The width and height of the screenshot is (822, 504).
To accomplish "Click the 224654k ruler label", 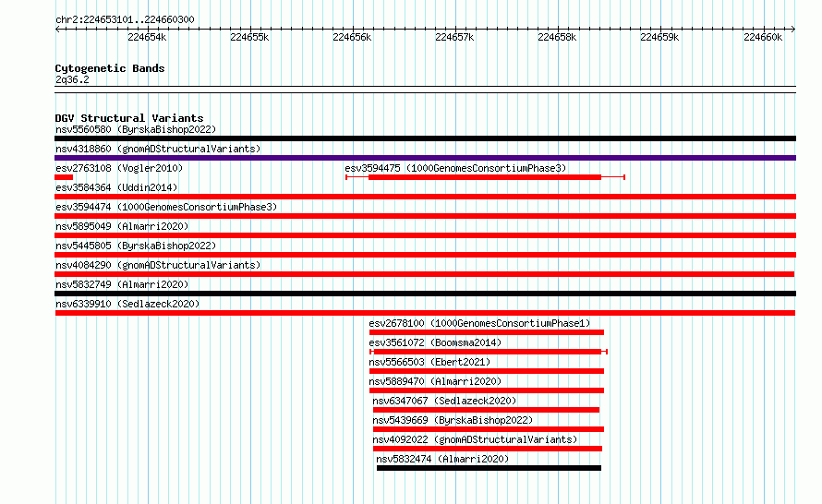I will click(x=147, y=37).
